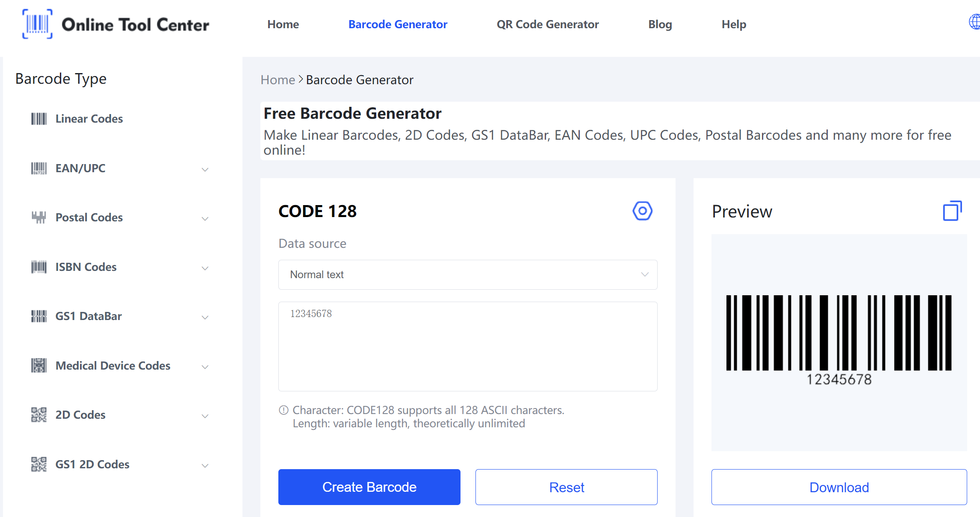Click the 2D Codes barcode type icon

click(37, 414)
